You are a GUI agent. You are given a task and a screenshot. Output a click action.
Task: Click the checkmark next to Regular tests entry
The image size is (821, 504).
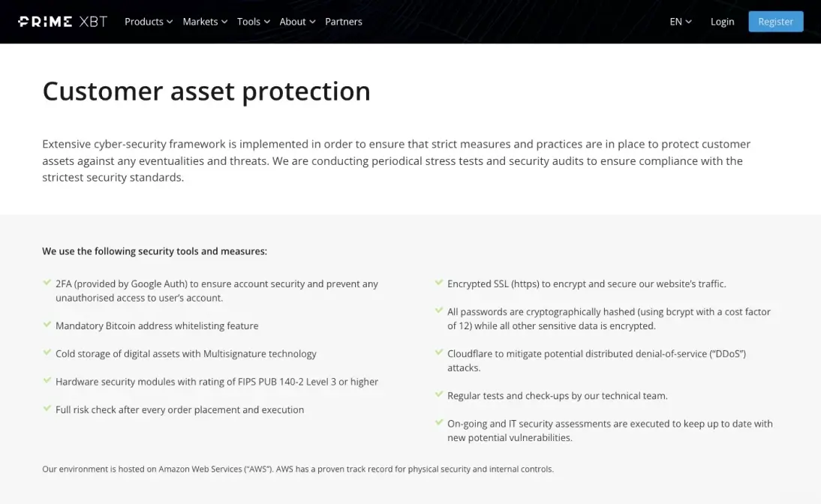point(438,395)
